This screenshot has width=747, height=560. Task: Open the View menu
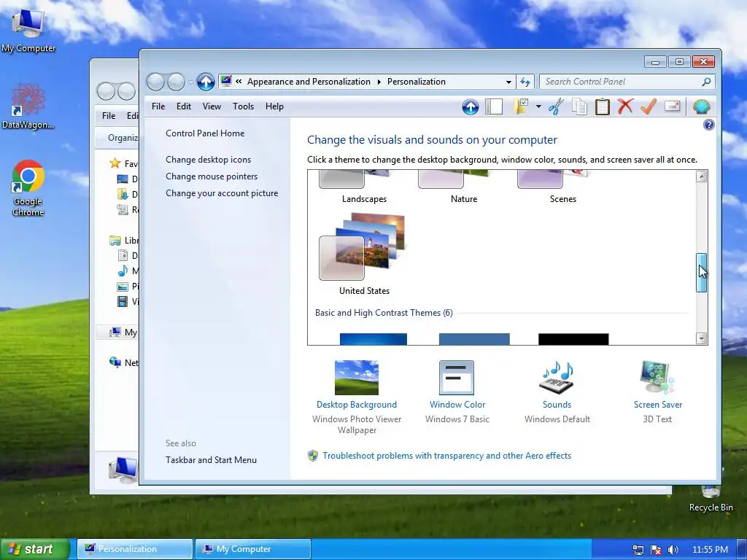coord(212,106)
